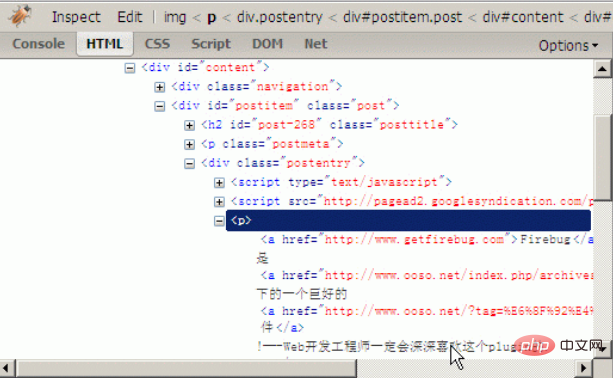This screenshot has width=613, height=378.
Task: Select the div id="content" tag row
Action: point(205,67)
